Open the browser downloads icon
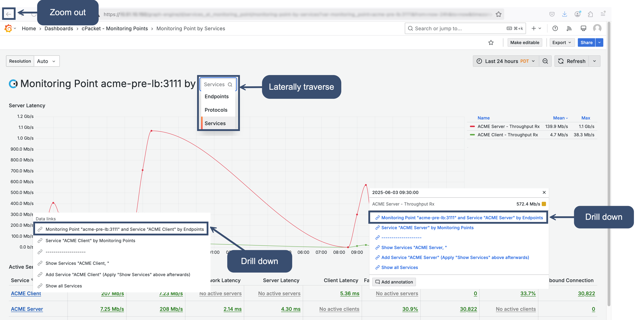The image size is (644, 320). (565, 14)
